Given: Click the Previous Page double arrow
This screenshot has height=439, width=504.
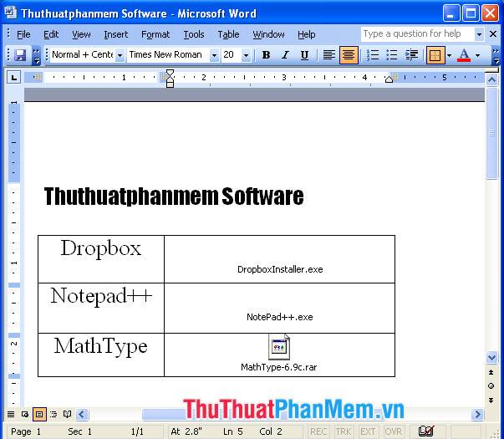Looking at the screenshot, I should [x=491, y=372].
